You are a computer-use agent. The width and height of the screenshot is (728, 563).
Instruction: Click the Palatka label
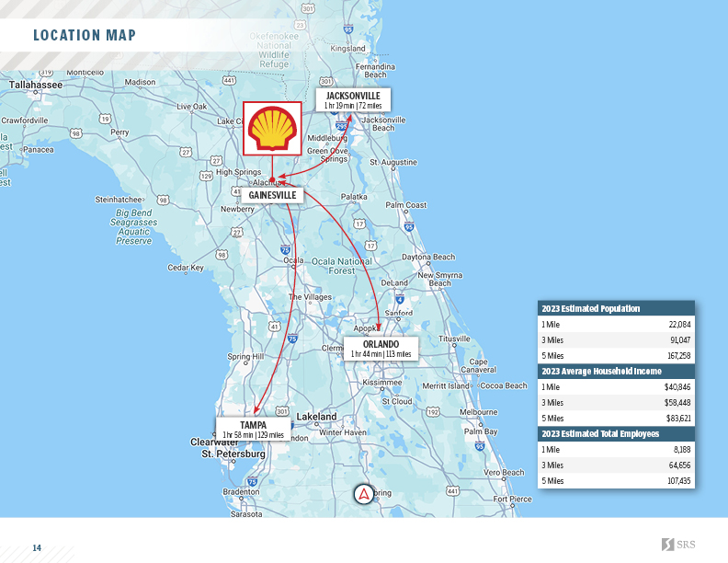point(354,197)
